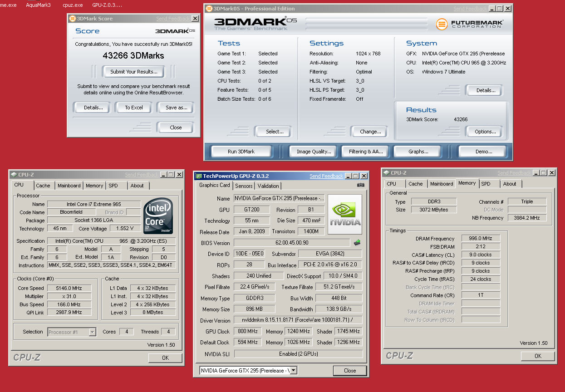Click the left CPU-Z window title icon
The height and width of the screenshot is (392, 565).
[14, 175]
